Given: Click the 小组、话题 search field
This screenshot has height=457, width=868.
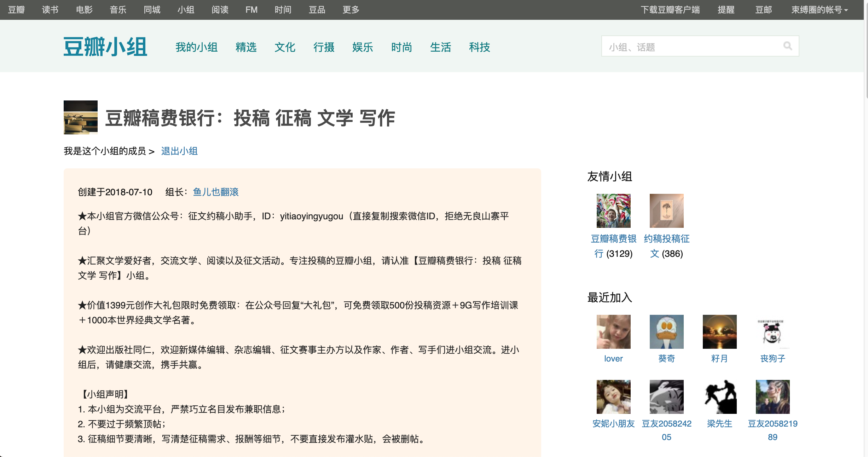Looking at the screenshot, I should (x=690, y=47).
